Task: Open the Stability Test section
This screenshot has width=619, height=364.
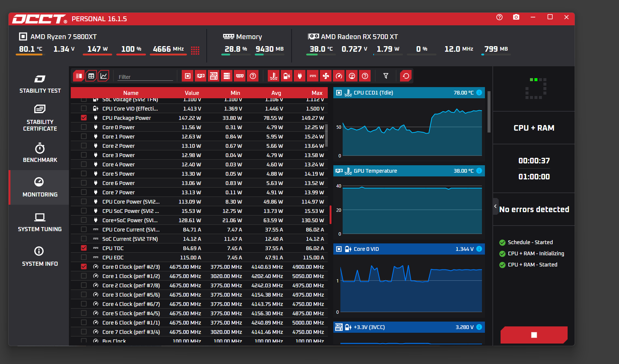Action: point(40,84)
